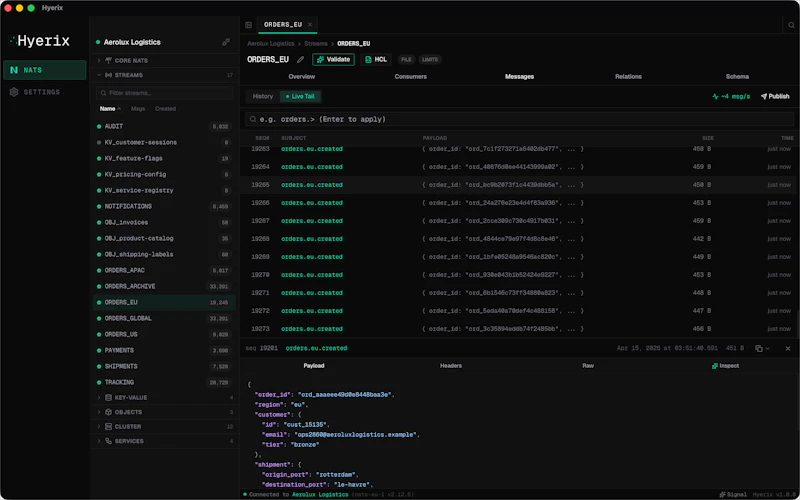
Task: Open message row with sequence 19273
Action: pyautogui.click(x=519, y=329)
